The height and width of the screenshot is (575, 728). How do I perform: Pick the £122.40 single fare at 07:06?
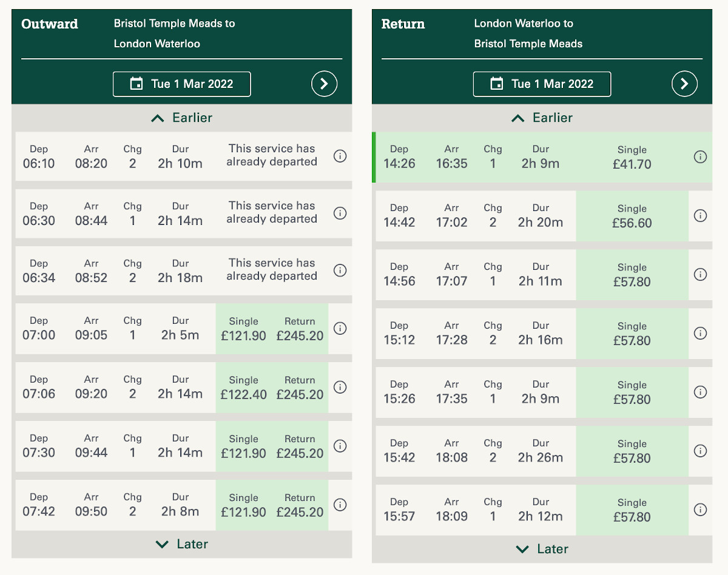click(243, 388)
